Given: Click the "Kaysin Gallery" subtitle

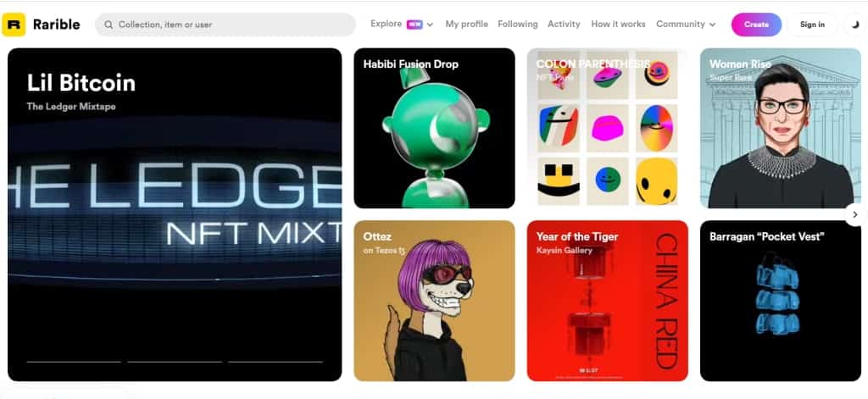Looking at the screenshot, I should (564, 251).
